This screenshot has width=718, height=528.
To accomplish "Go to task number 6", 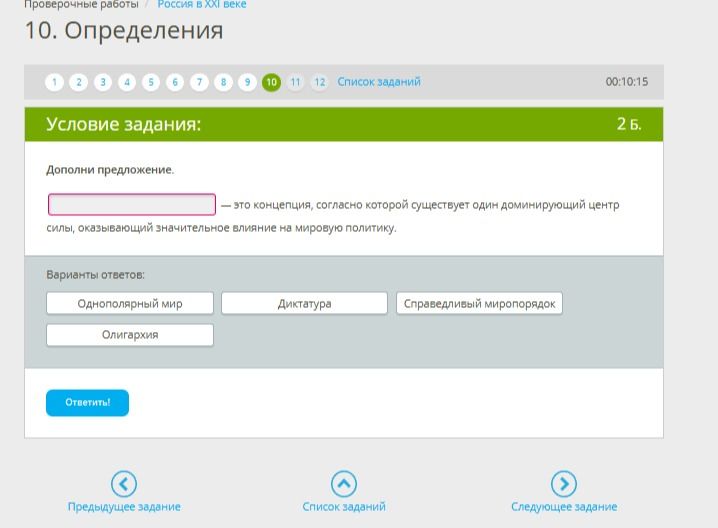I will tap(175, 82).
